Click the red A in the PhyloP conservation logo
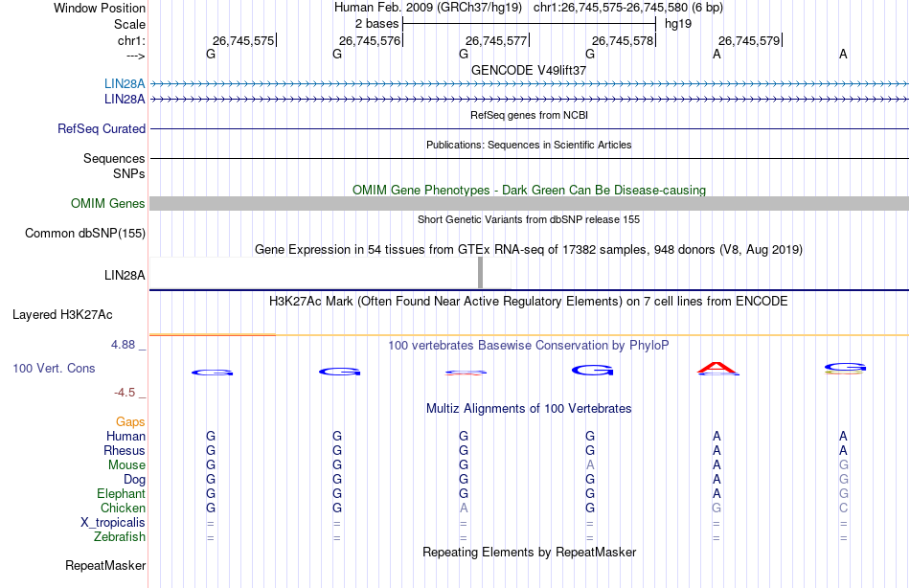The height and width of the screenshot is (588, 910). click(x=717, y=368)
